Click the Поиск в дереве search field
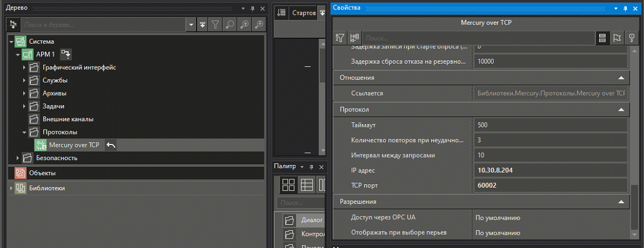Image resolution: width=644 pixels, height=248 pixels. point(104,24)
